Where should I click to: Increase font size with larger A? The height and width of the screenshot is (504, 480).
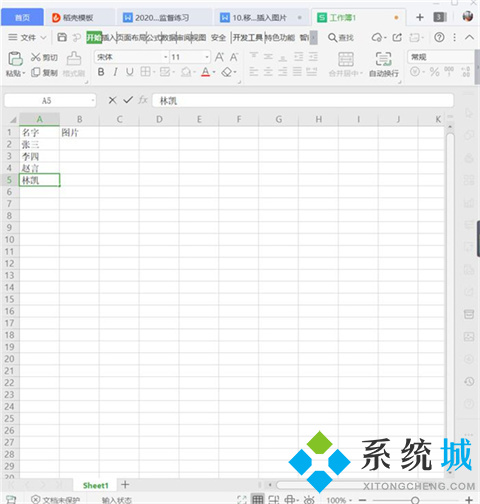219,57
